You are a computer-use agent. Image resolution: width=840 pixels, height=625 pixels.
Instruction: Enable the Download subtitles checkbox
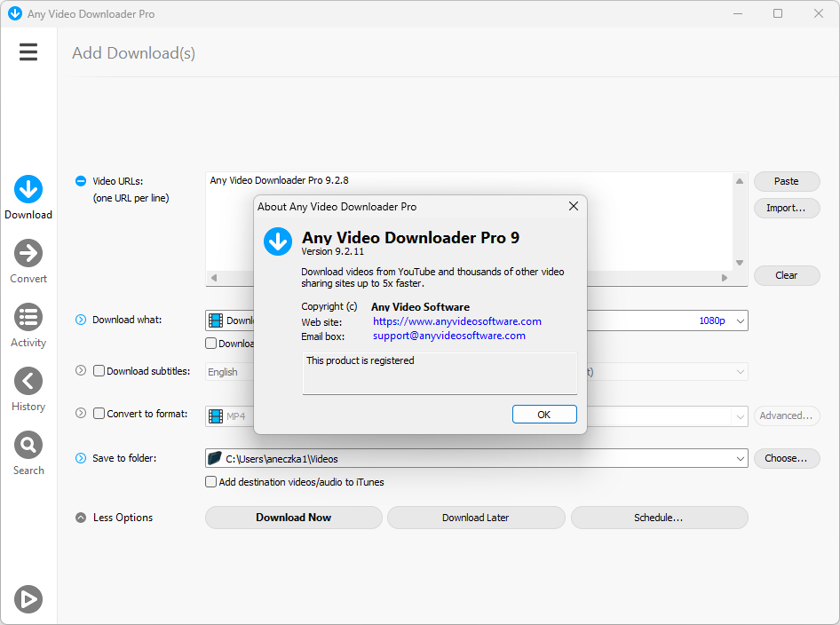(99, 370)
